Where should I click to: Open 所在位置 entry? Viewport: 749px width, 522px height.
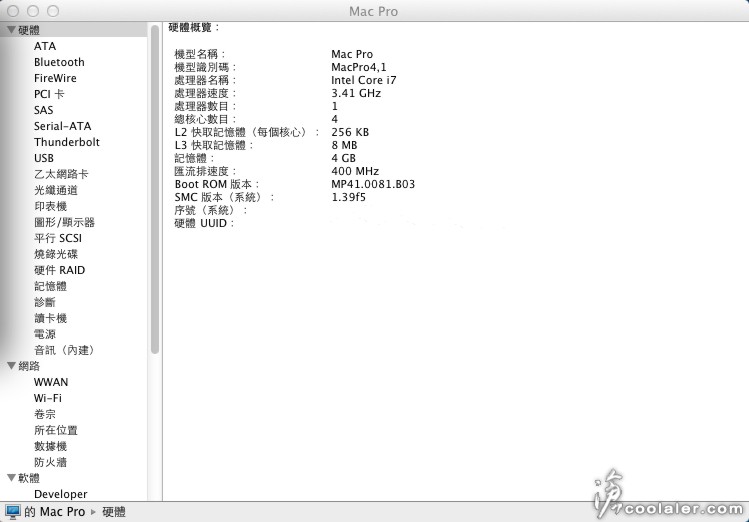pos(55,430)
